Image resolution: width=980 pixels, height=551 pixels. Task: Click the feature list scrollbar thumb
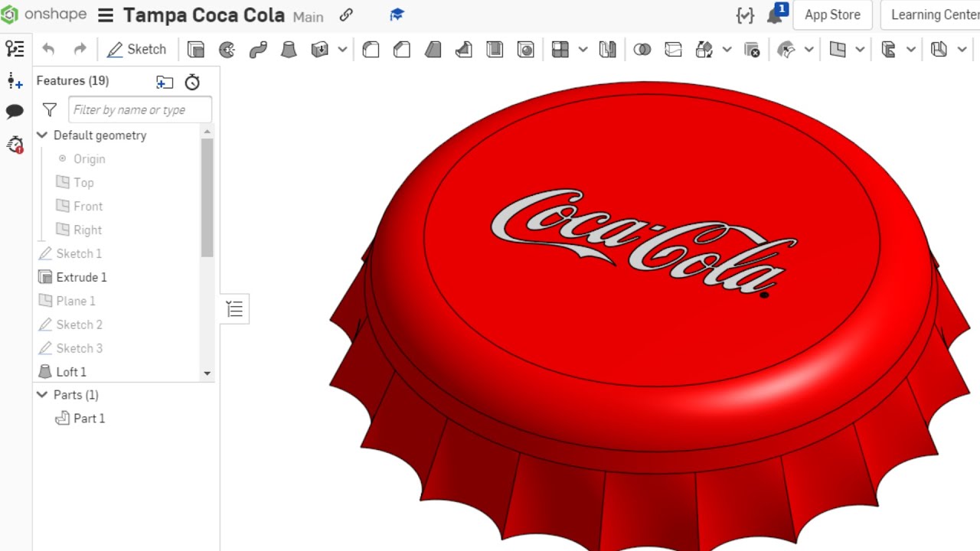tap(207, 197)
